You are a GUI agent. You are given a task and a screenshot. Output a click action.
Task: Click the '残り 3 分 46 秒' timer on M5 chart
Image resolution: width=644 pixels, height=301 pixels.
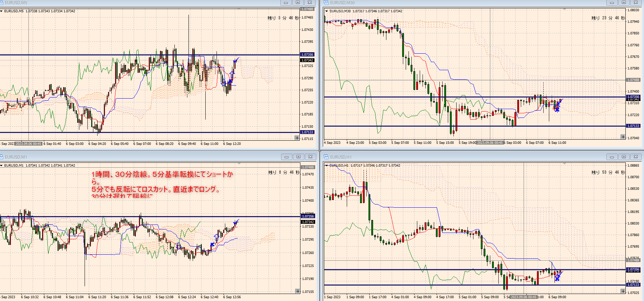click(x=284, y=18)
